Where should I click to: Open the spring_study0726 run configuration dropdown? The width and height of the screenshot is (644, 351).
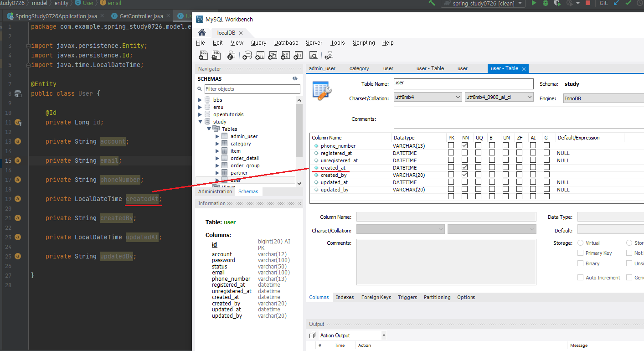[483, 3]
